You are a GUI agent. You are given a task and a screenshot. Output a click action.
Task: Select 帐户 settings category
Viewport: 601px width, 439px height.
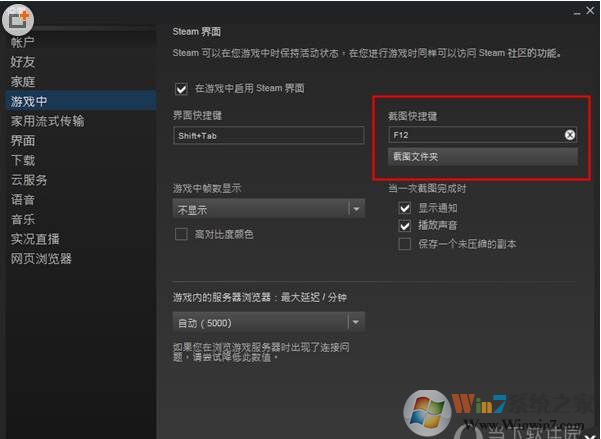[x=22, y=42]
